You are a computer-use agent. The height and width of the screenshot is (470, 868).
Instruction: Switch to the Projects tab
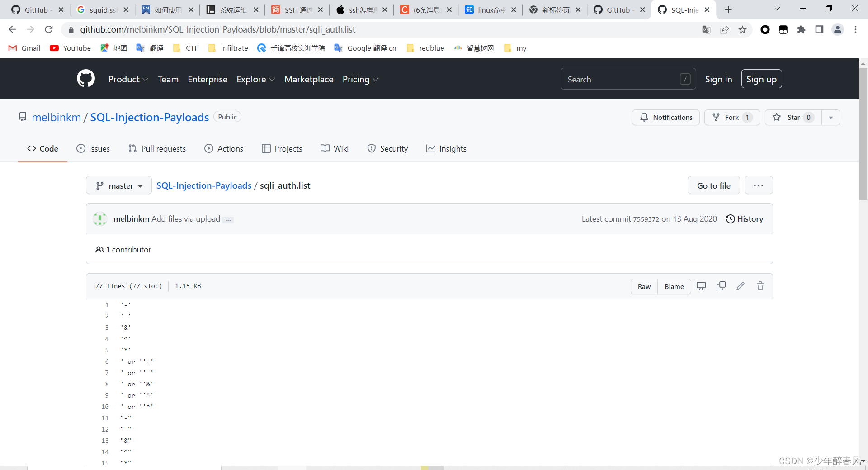click(x=282, y=148)
